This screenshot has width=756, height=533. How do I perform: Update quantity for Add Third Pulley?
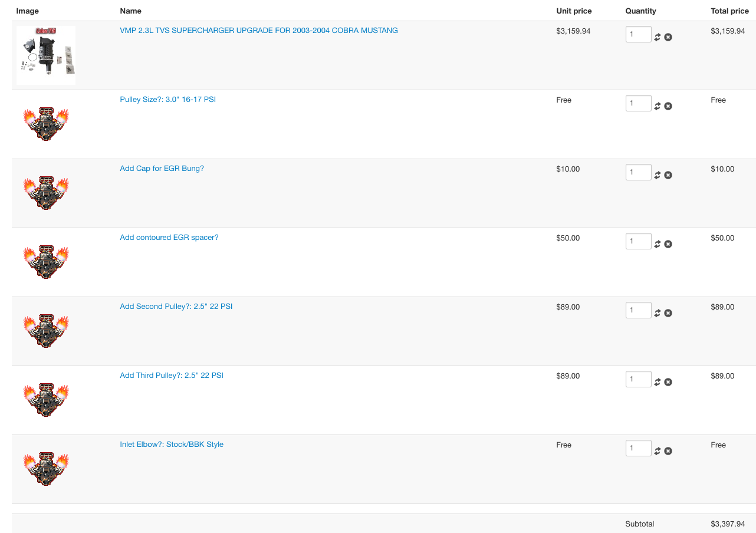pos(658,382)
